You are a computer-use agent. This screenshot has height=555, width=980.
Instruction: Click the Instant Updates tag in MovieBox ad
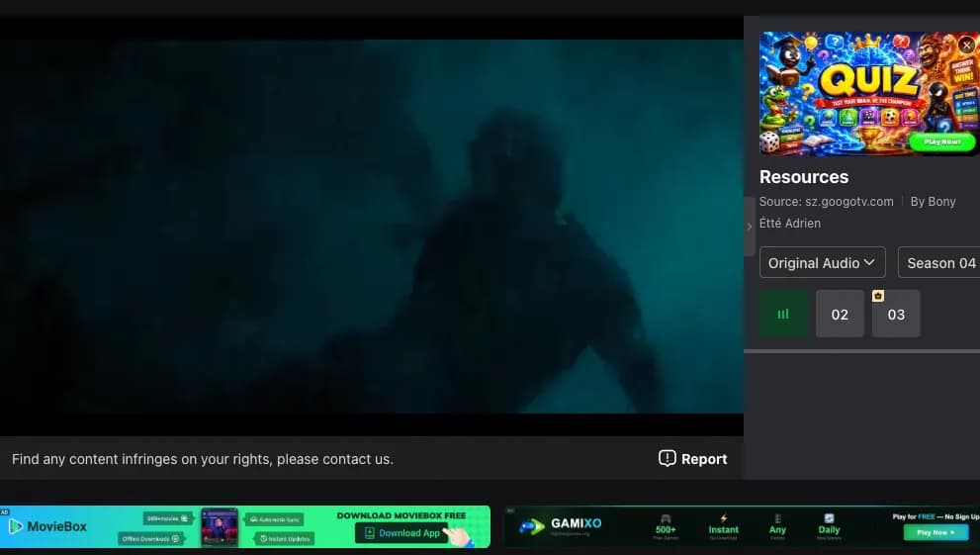click(285, 538)
